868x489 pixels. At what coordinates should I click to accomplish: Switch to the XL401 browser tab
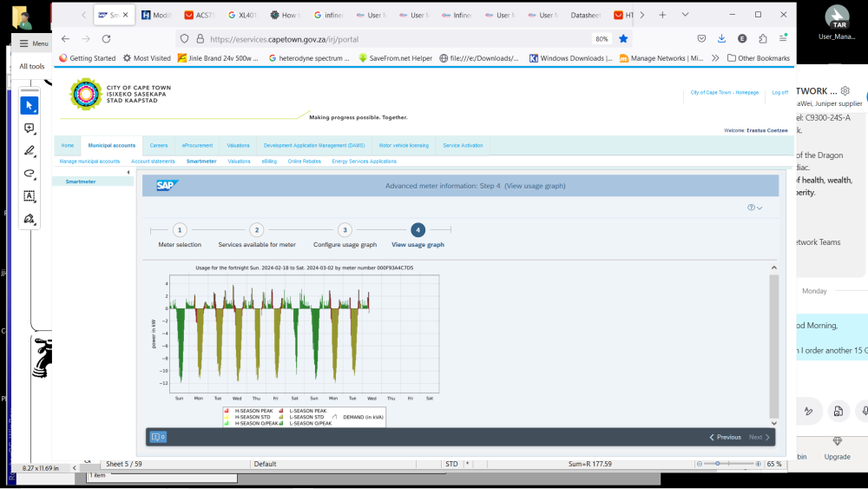242,15
